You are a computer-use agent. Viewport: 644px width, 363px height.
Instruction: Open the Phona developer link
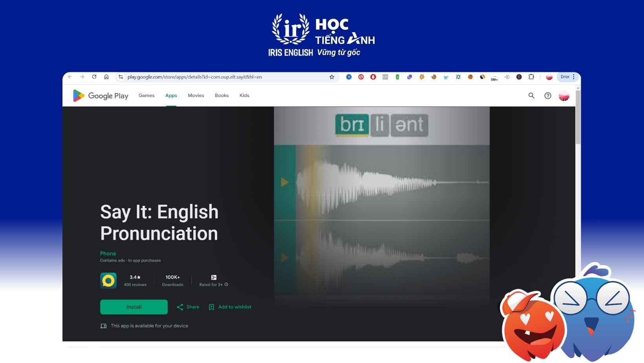coord(108,253)
